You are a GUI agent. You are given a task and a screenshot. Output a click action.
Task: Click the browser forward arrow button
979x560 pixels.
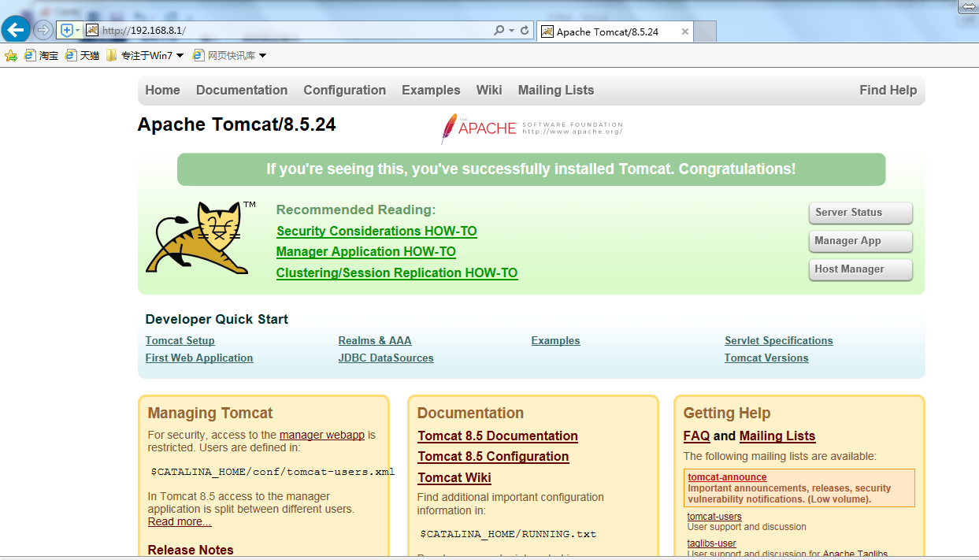43,30
